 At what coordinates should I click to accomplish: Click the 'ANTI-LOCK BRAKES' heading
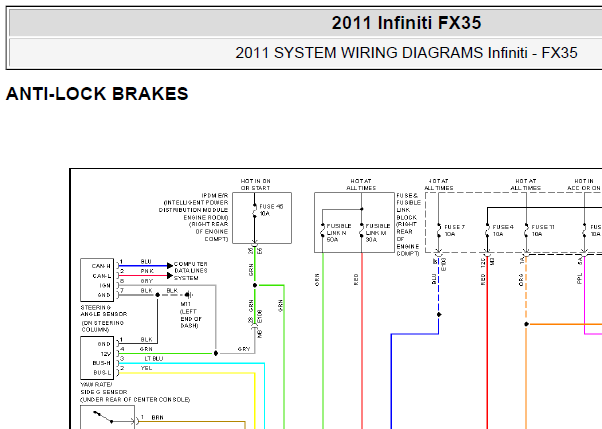coord(97,94)
